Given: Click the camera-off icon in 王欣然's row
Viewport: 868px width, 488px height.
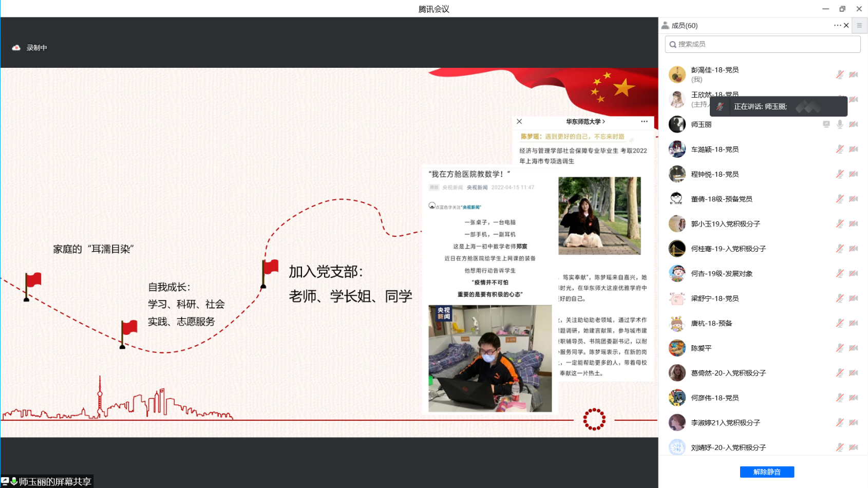Looking at the screenshot, I should coord(854,99).
